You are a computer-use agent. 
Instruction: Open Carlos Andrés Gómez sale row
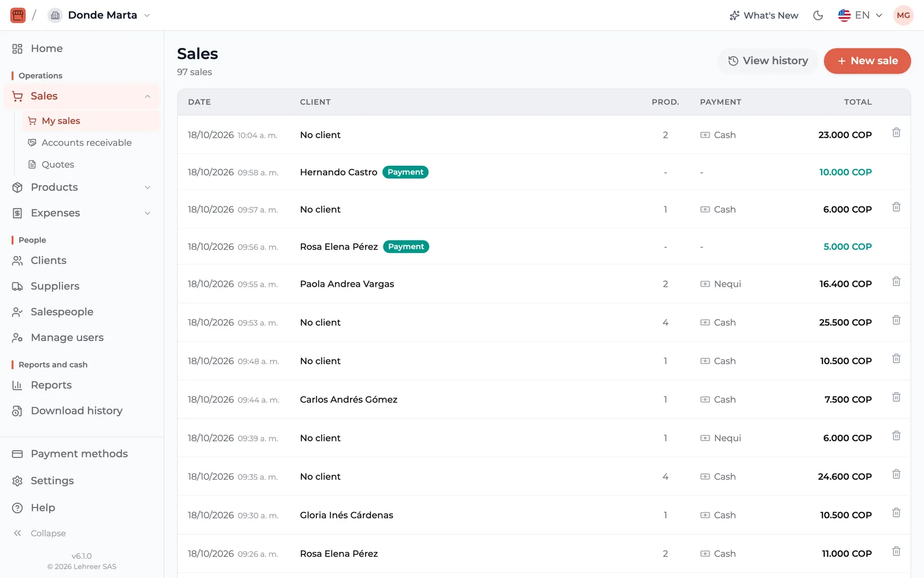click(x=544, y=399)
